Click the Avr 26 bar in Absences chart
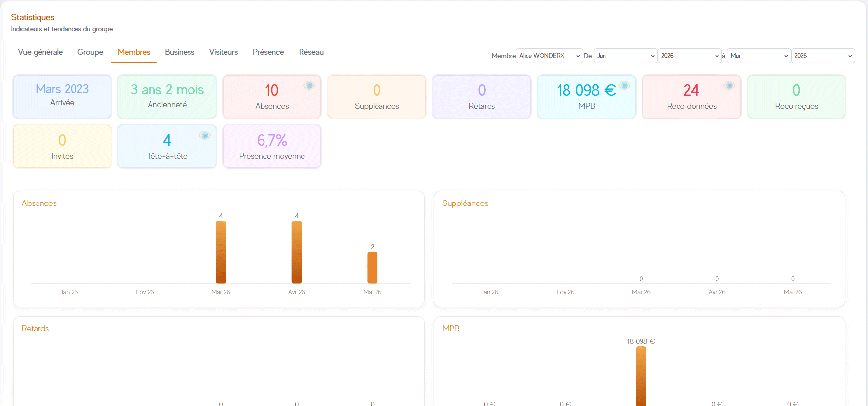The width and height of the screenshot is (868, 406). coord(297,252)
